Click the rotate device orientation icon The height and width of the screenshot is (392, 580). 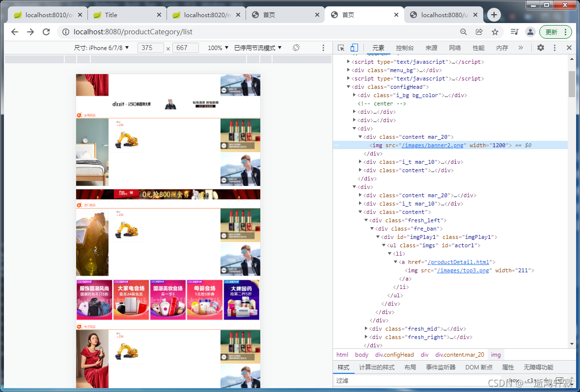click(x=296, y=48)
